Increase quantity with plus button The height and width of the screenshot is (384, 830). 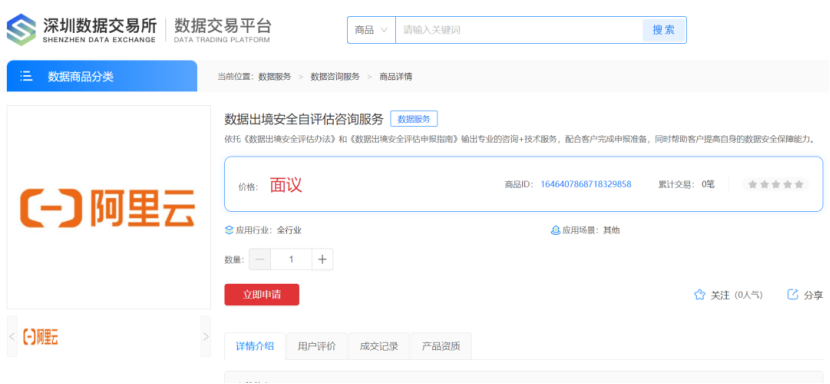tap(322, 260)
